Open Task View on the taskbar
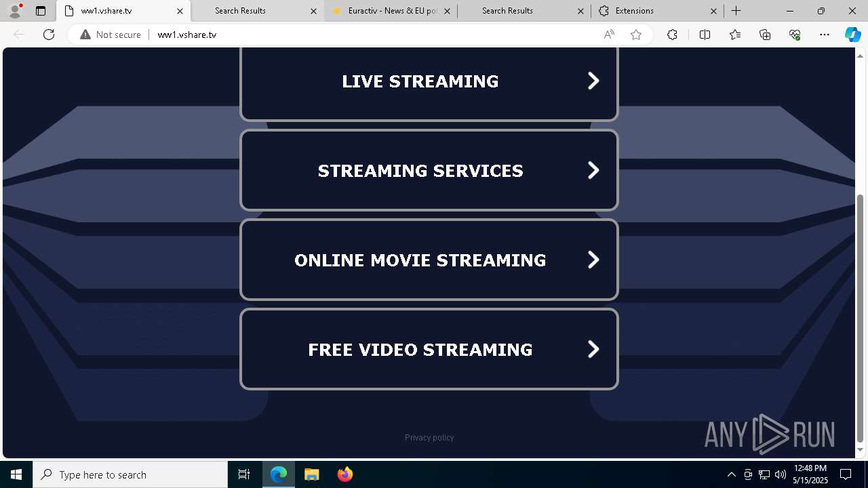Viewport: 868px width, 488px height. 244,474
